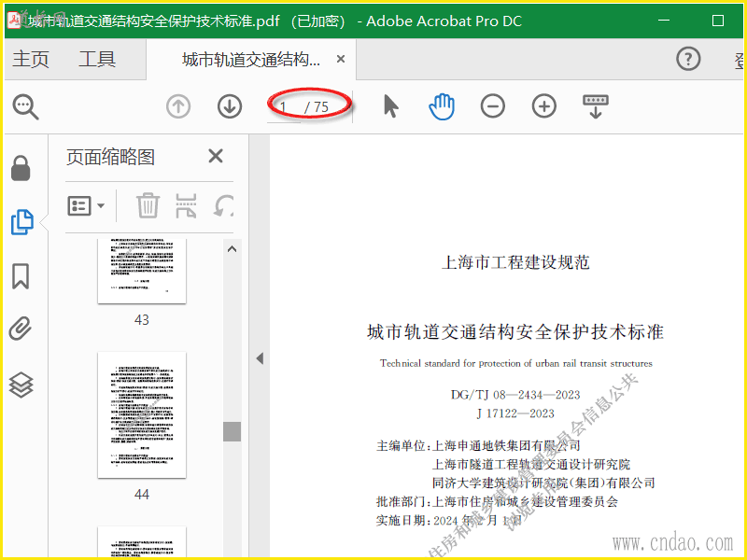747x560 pixels.
Task: Open the attachments paperclip panel
Action: pos(21,329)
